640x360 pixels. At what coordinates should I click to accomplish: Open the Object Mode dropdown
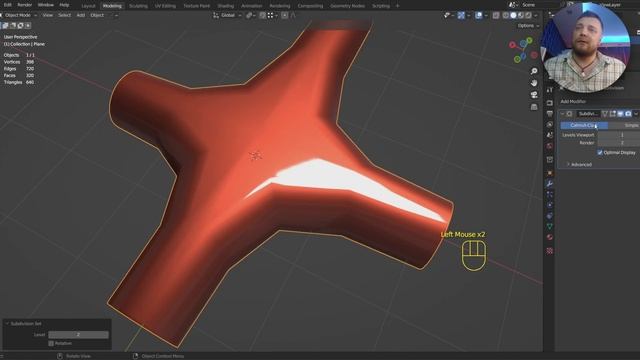pos(19,15)
